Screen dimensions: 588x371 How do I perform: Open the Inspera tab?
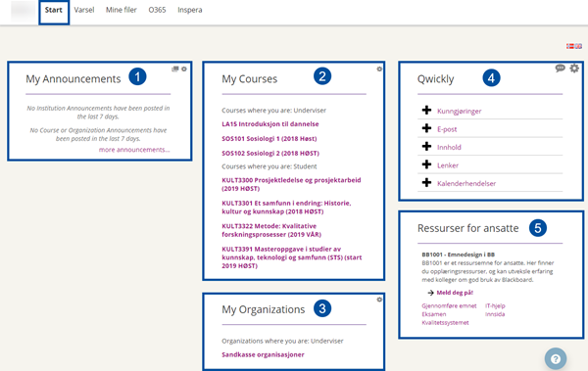click(190, 10)
